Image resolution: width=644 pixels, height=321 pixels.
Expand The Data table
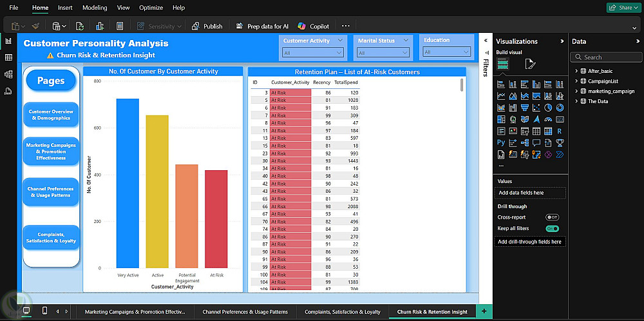pos(576,101)
